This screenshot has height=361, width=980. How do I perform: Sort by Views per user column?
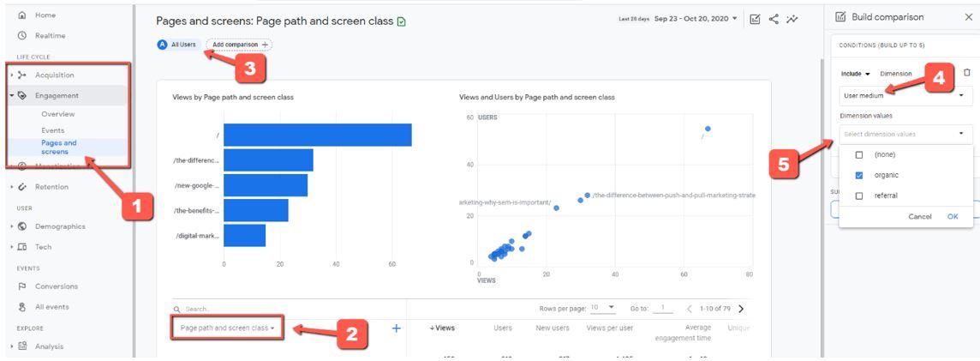click(609, 328)
